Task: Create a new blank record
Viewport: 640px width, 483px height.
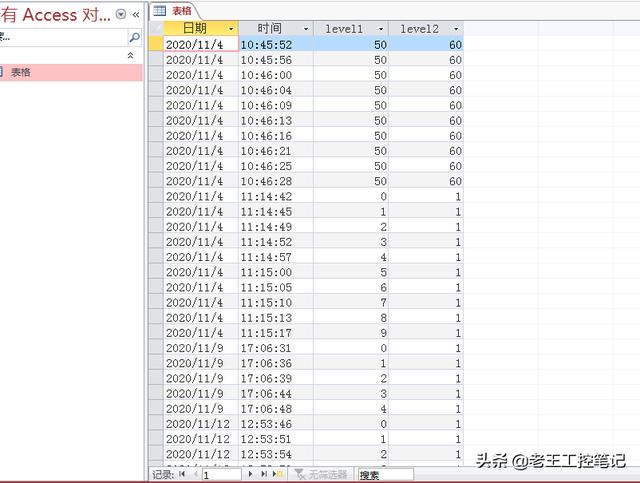Action: coord(278,474)
